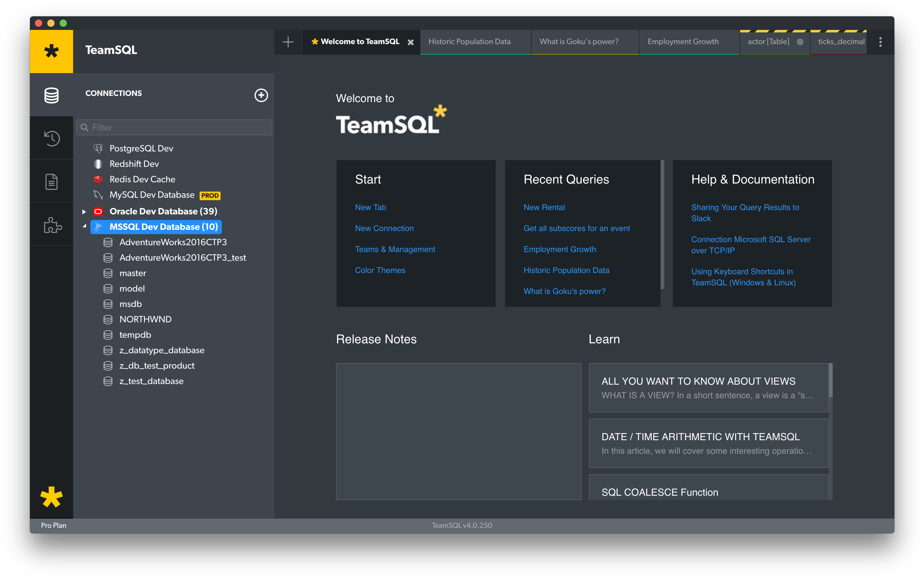
Task: Click the Oracle red database icon
Action: point(98,211)
